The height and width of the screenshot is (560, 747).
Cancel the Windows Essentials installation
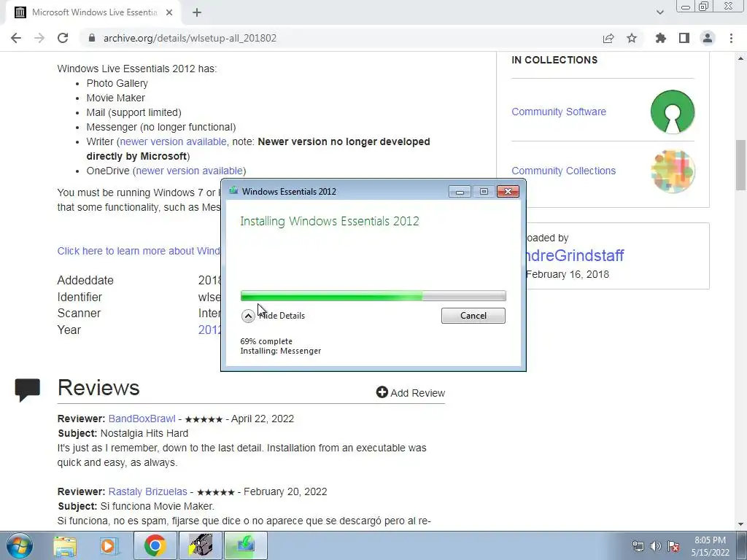pos(473,316)
